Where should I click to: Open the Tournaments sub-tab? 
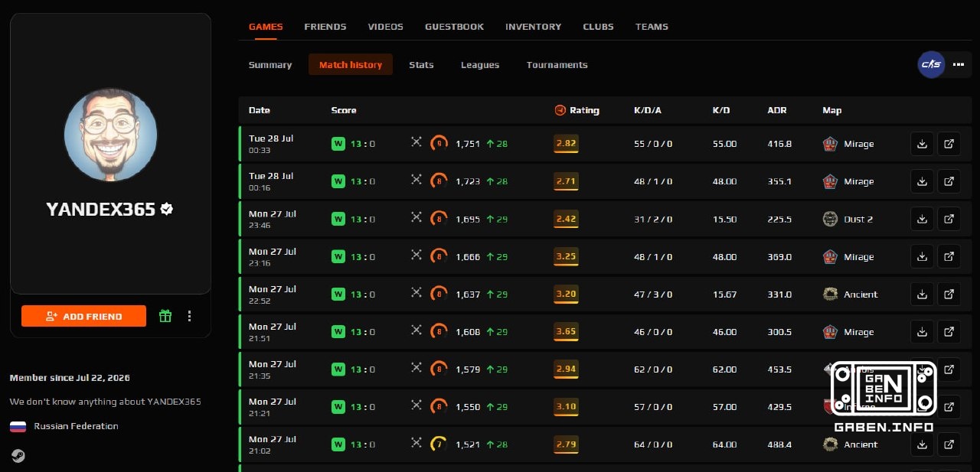pyautogui.click(x=557, y=65)
